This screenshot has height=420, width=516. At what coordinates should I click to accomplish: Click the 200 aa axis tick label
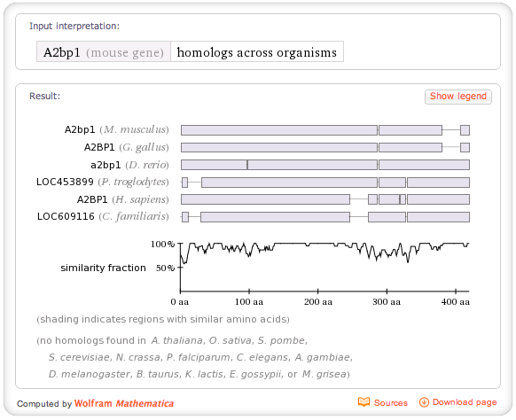point(318,302)
